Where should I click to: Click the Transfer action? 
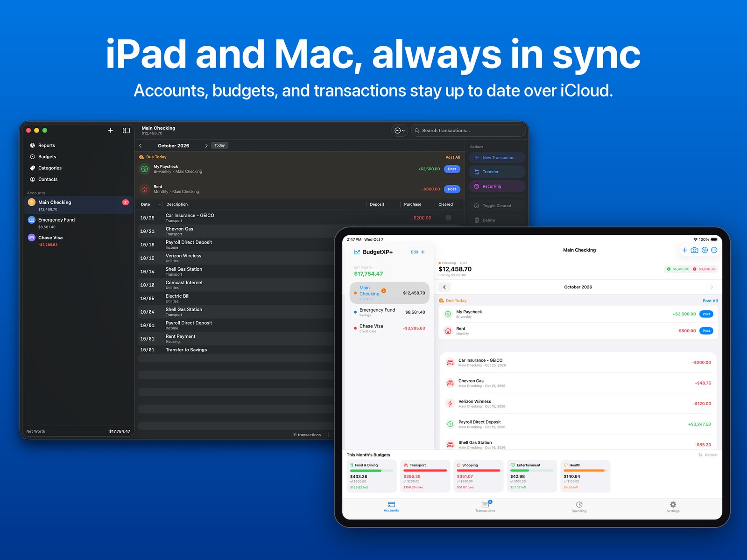[x=497, y=172]
